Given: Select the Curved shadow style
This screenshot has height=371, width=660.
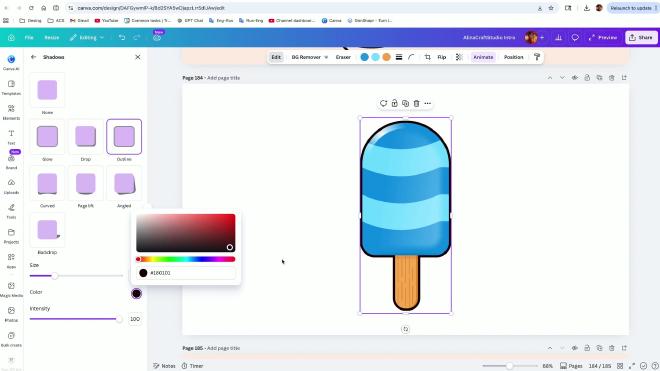Looking at the screenshot, I should tap(47, 184).
